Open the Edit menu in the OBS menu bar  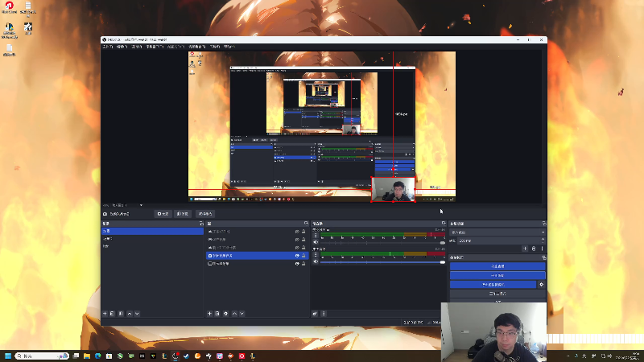122,47
